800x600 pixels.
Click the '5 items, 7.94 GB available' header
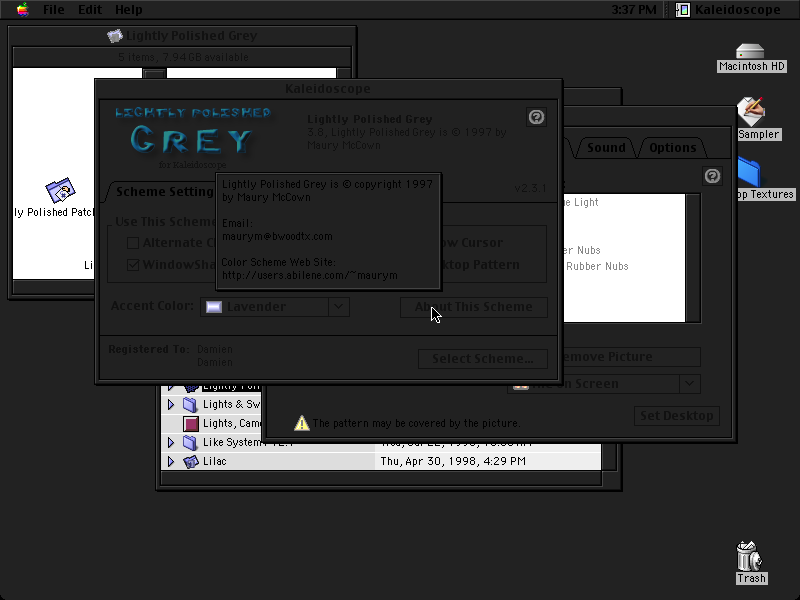(183, 57)
